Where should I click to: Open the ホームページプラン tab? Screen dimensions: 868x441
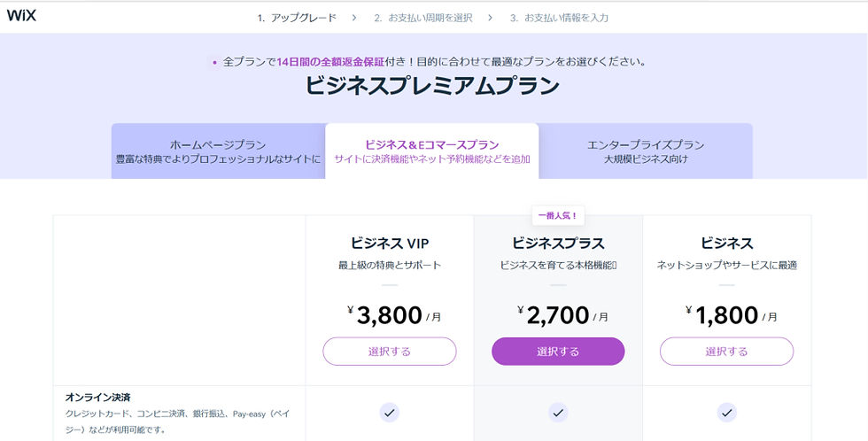click(218, 151)
